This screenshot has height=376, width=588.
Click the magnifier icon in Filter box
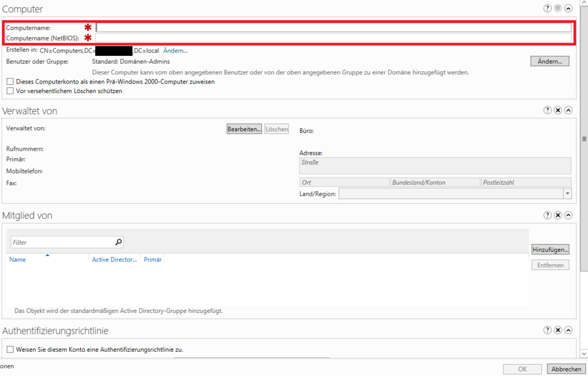point(118,242)
